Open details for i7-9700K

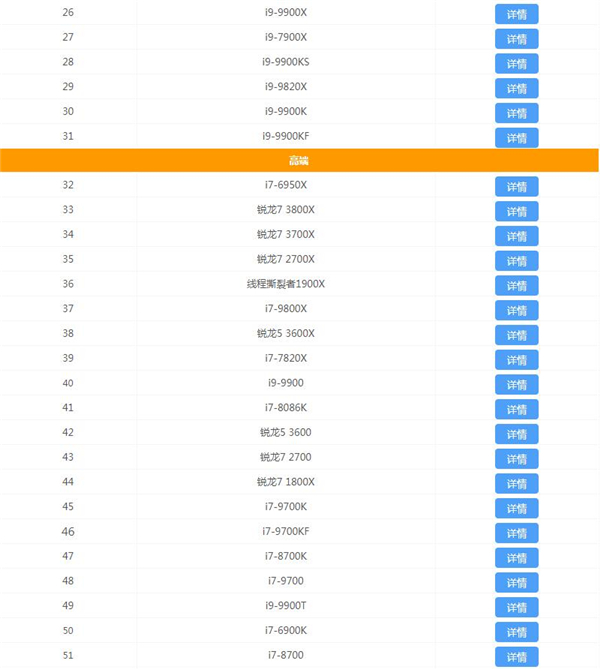[516, 508]
